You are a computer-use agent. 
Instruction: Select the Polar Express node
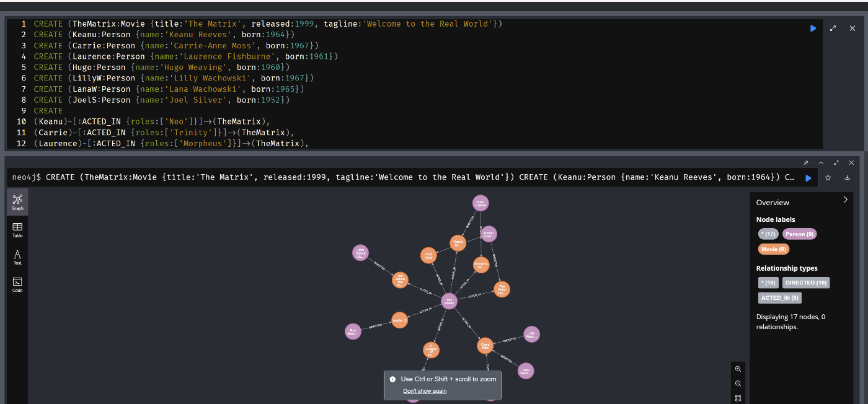[x=502, y=289]
